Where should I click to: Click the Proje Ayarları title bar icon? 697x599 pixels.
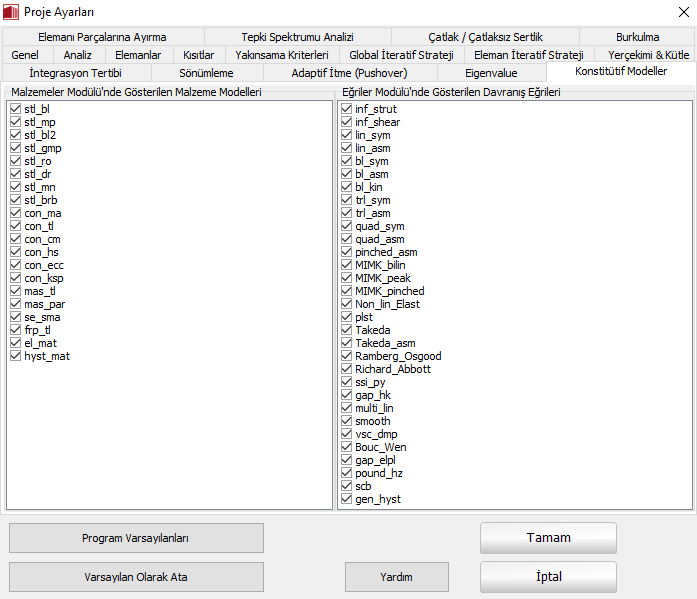coord(12,11)
